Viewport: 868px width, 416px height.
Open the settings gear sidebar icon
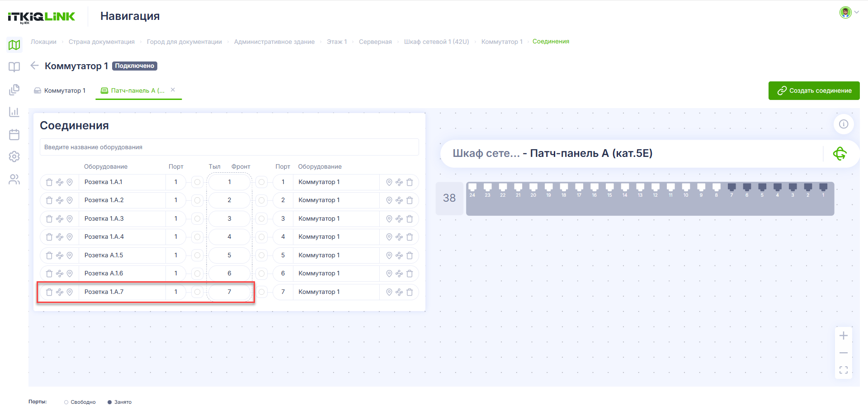pyautogui.click(x=14, y=156)
